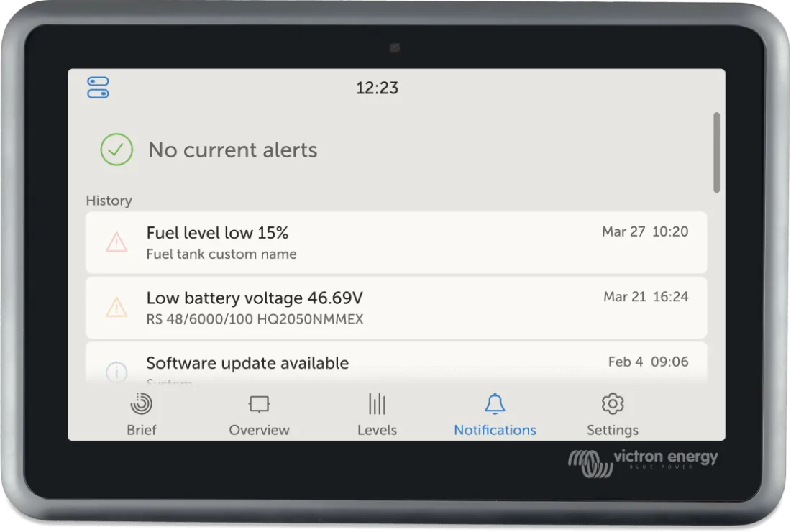Click the green checkmark circle icon
Viewport: 791px width, 532px height.
pos(116,150)
